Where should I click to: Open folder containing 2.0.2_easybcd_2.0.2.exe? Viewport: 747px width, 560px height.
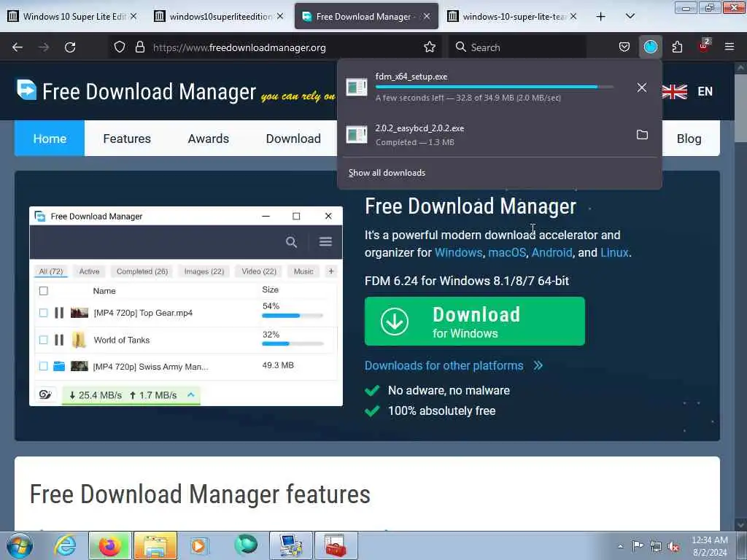(642, 135)
